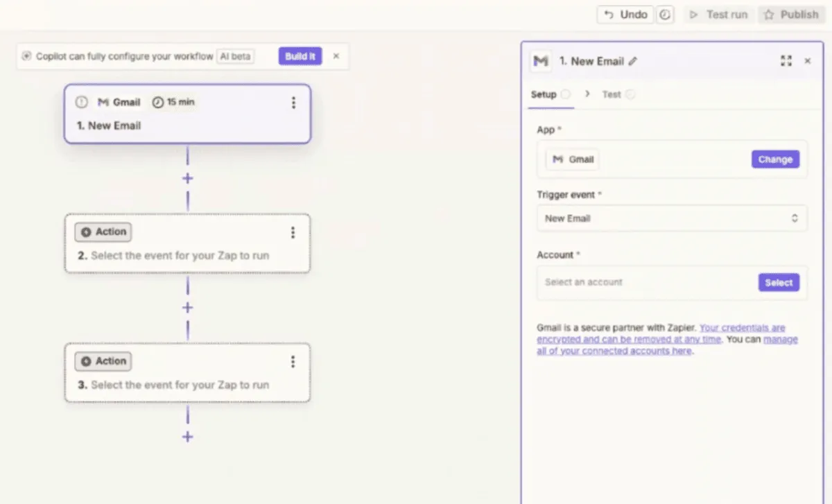Click the plus icon below step 1
This screenshot has width=832, height=504.
click(x=187, y=178)
